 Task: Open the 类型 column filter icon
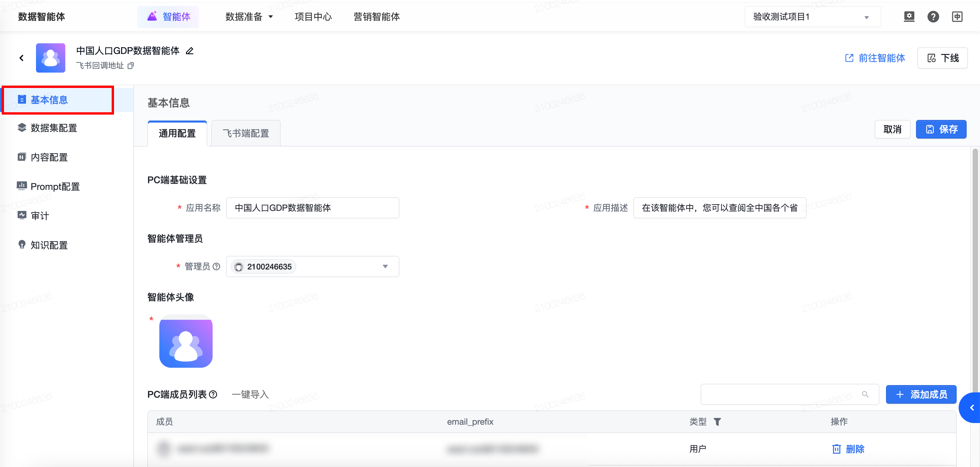[x=717, y=422]
